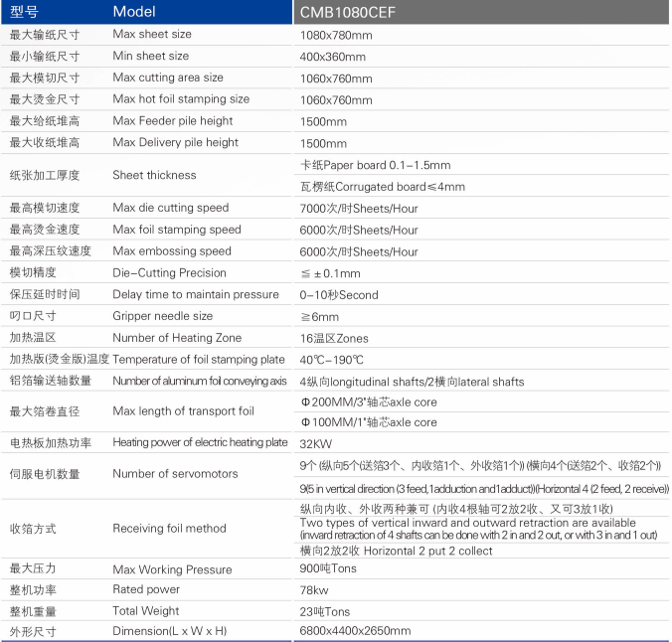672x642 pixels.
Task: Click the 'Sheet thickness' label
Action: (154, 175)
